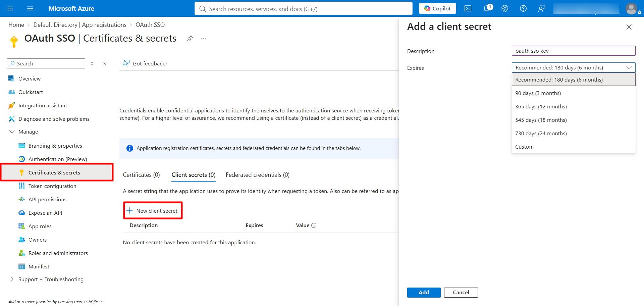Open Token configuration
Viewport: 644px width, 306px height.
[52, 186]
